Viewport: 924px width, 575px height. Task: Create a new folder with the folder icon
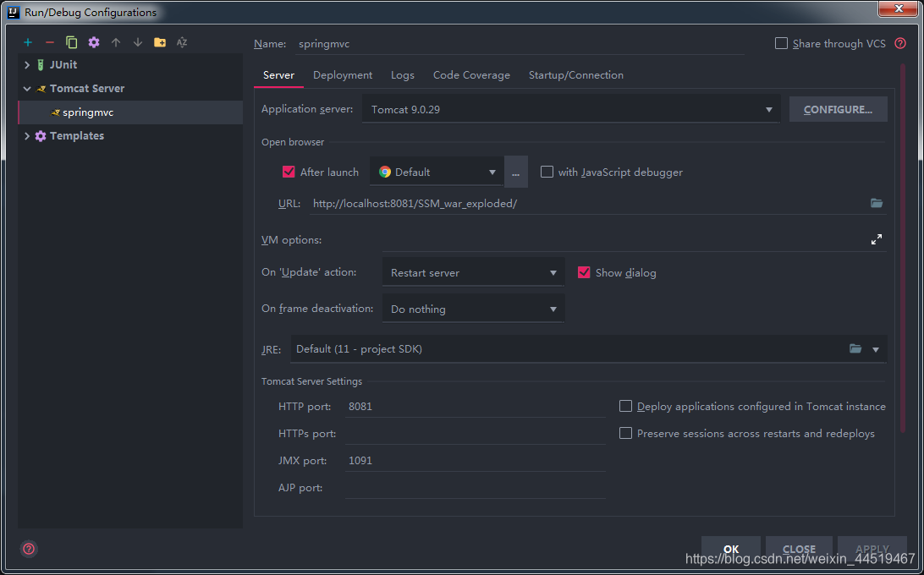tap(160, 42)
